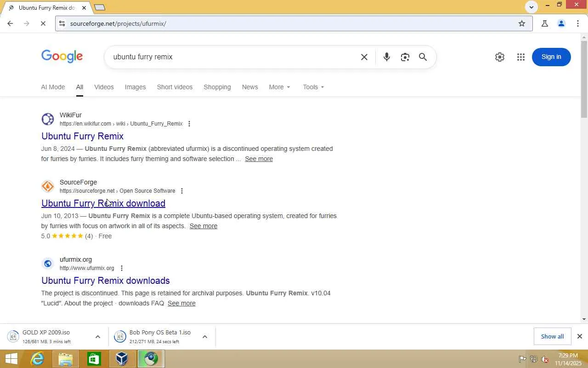Switch to the Short videos tab
The width and height of the screenshot is (588, 368).
175,87
